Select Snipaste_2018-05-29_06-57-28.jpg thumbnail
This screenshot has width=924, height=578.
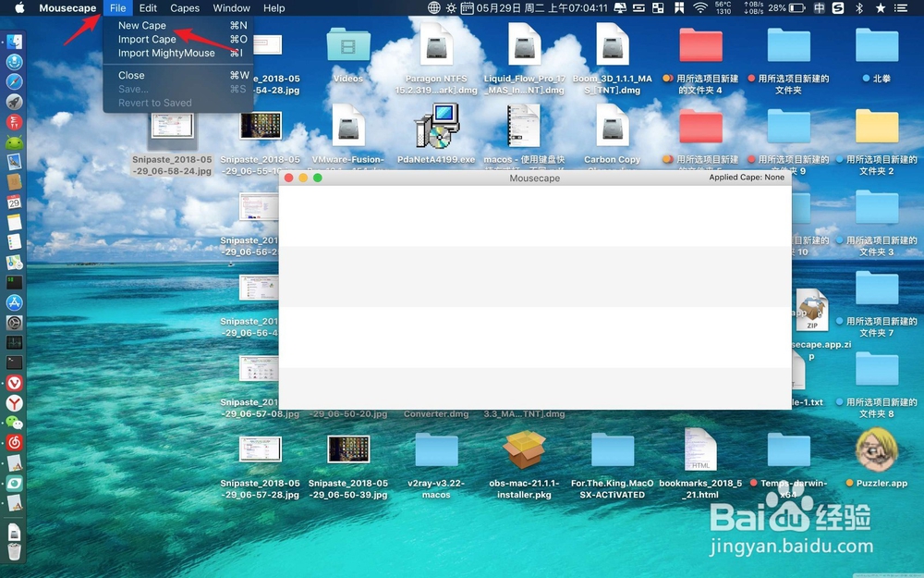pos(260,449)
